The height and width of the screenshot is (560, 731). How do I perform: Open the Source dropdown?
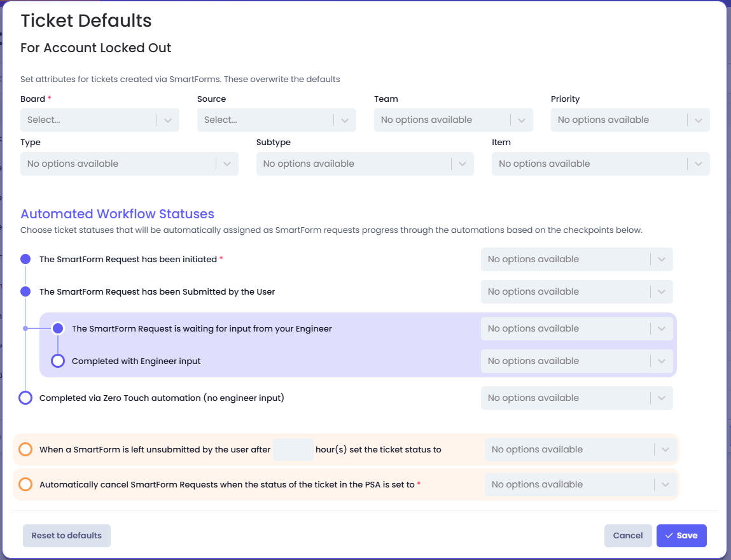tap(276, 120)
